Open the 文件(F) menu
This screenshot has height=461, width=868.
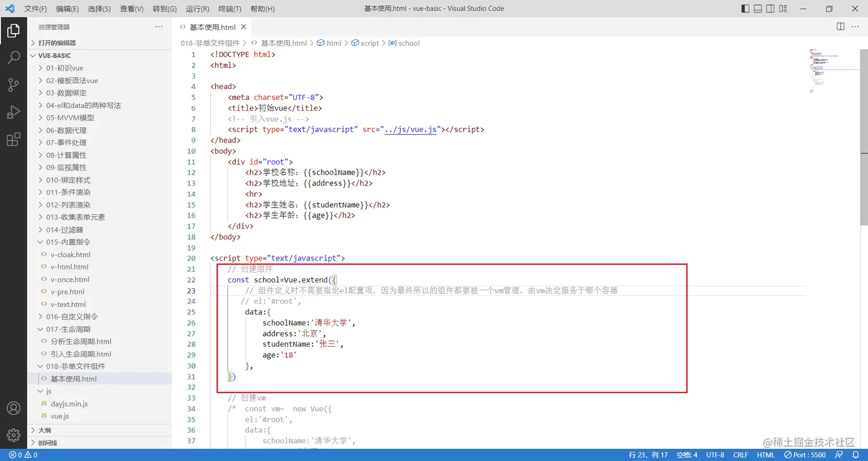pyautogui.click(x=36, y=9)
